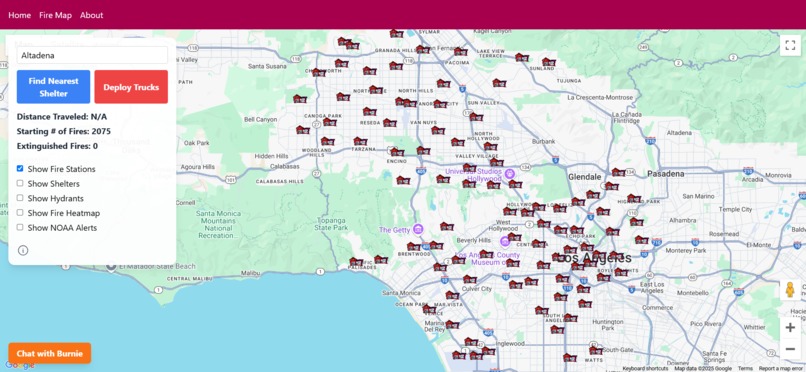This screenshot has width=806, height=372.
Task: Go to Home in the navigation bar
Action: [x=20, y=15]
